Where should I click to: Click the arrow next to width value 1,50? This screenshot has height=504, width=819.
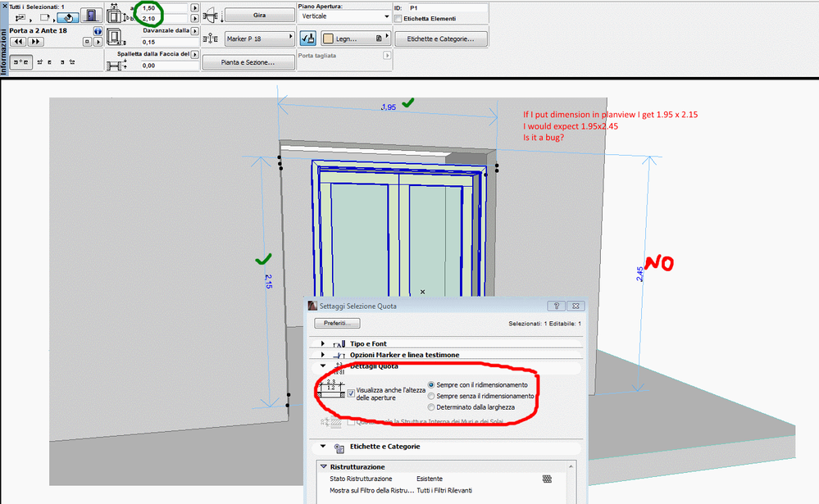click(x=194, y=8)
